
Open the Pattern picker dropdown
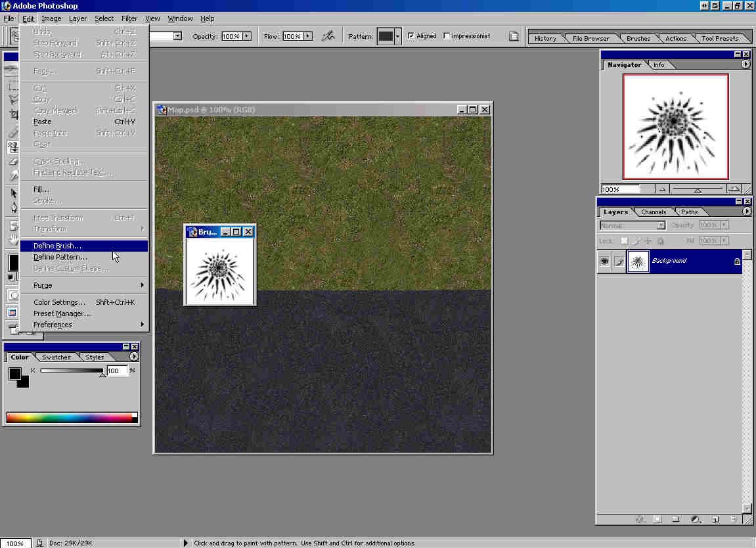(x=397, y=36)
